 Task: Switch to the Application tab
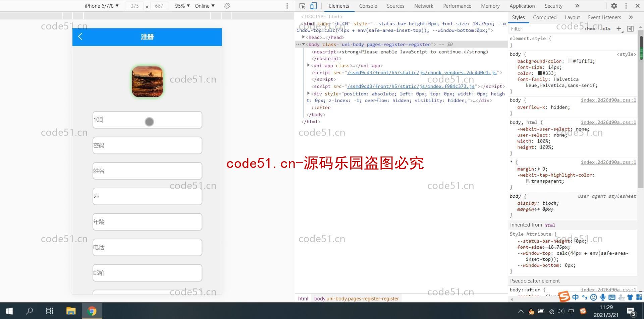click(522, 6)
